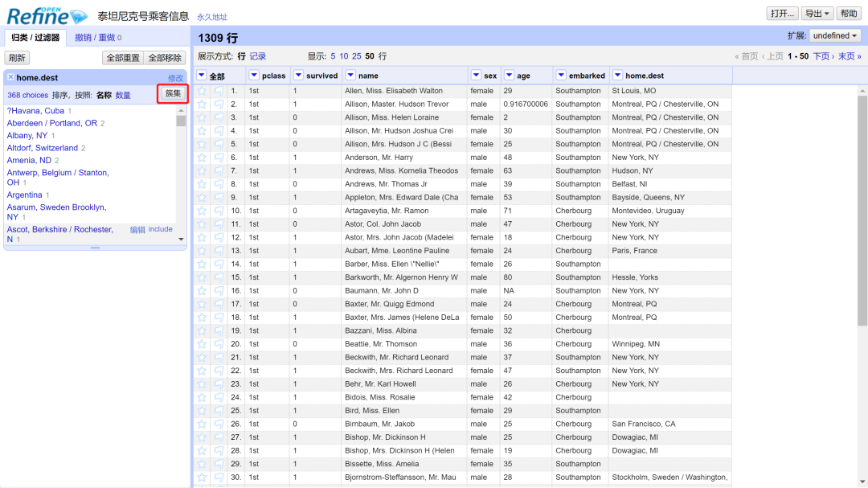Flag row 27 Bishop, Mr. Dickinson H
The width and height of the screenshot is (868, 488).
coord(219,437)
